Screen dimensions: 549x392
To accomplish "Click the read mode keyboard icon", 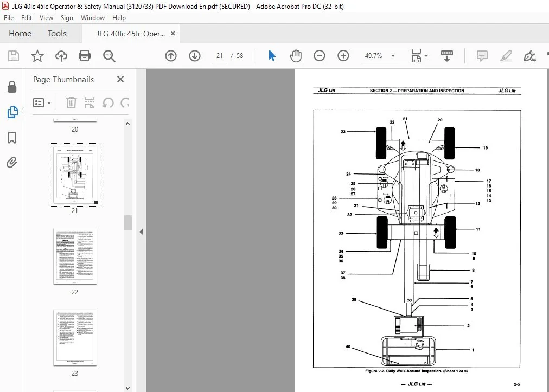I will [x=447, y=56].
